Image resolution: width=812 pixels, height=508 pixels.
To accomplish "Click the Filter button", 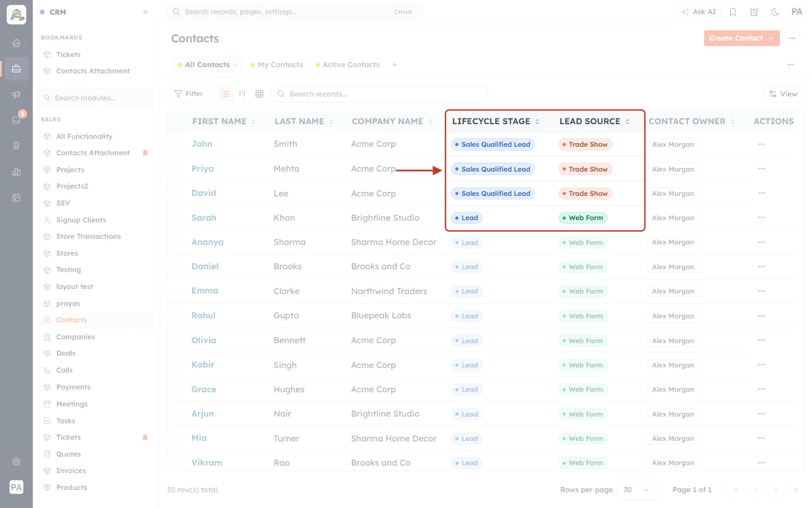I will [x=188, y=94].
